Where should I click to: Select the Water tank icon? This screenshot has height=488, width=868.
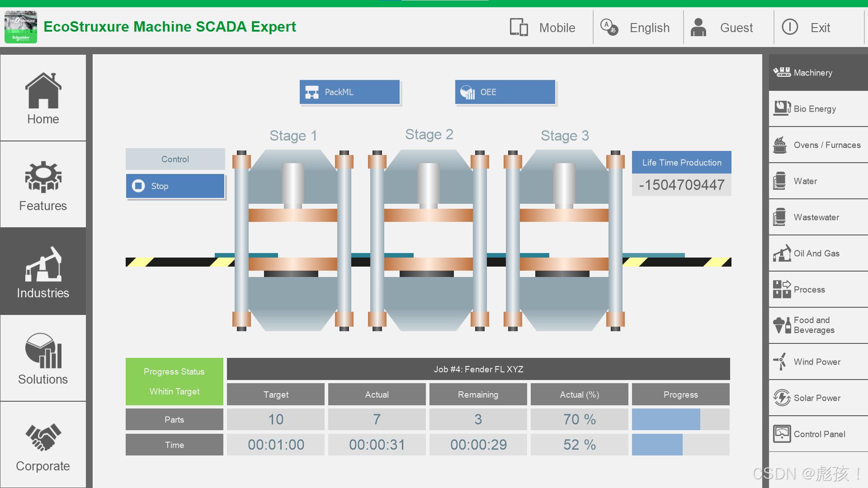pos(779,181)
